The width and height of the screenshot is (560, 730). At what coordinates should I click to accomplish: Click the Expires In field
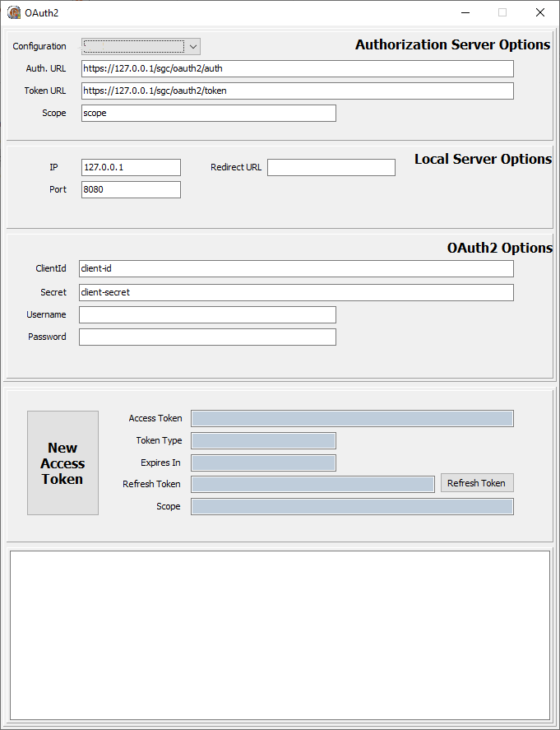pos(263,463)
